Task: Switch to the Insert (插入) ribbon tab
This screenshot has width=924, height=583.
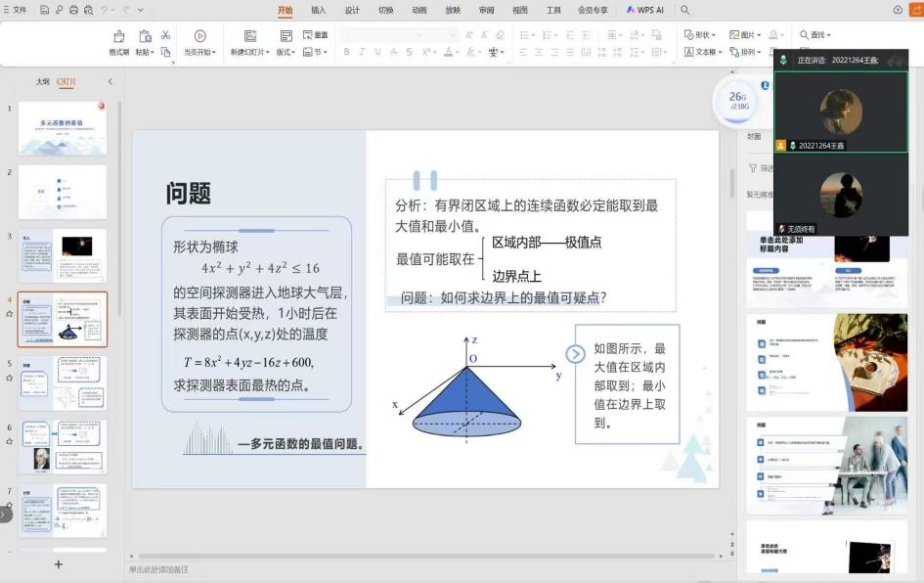Action: pyautogui.click(x=318, y=10)
